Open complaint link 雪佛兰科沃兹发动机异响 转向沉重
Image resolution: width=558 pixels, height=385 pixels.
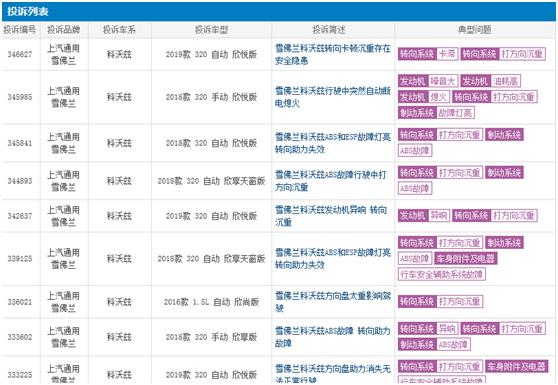click(x=331, y=216)
